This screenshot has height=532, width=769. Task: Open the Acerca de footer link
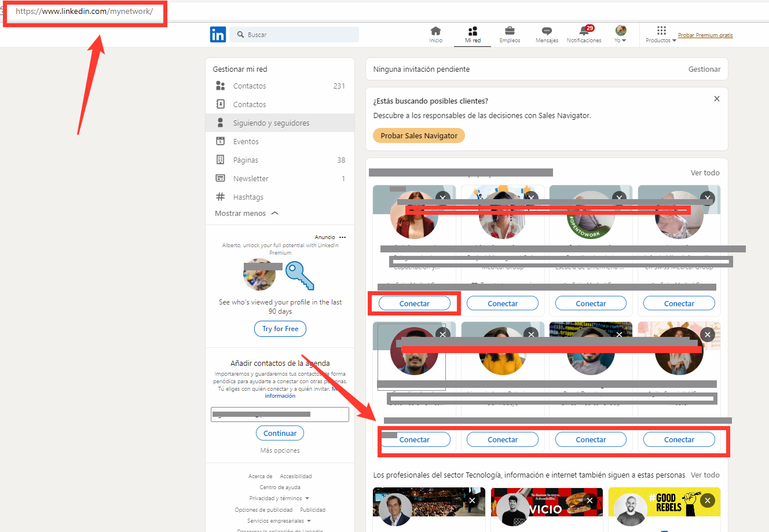point(261,476)
